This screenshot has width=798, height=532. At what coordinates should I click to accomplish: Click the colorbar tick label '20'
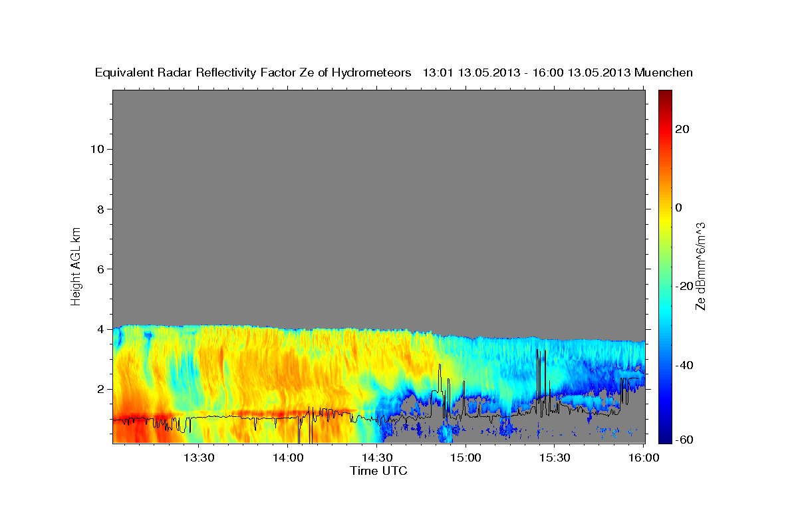(x=682, y=129)
